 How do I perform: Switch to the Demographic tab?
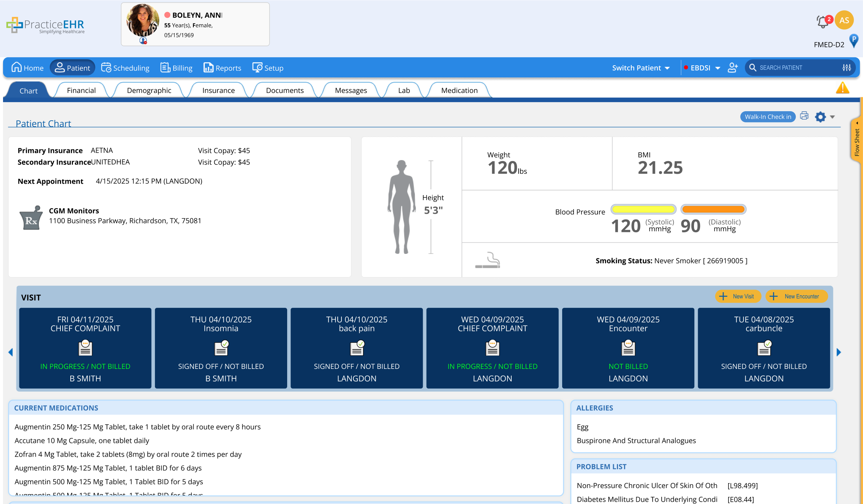coord(149,90)
